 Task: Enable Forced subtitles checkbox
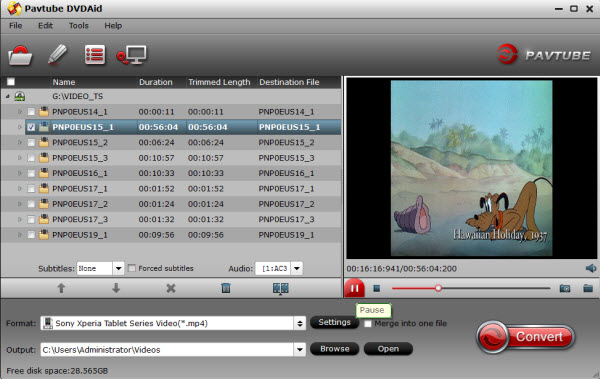[x=132, y=268]
